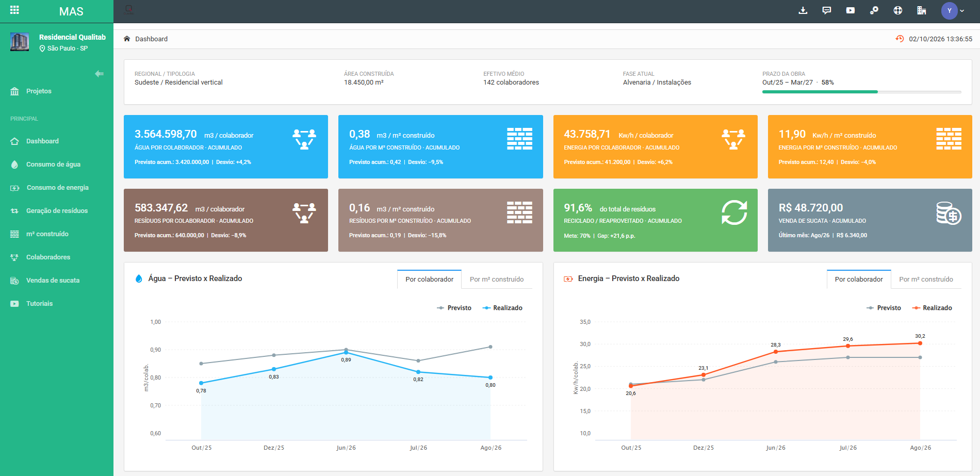Click the Residencial Qualitab project name

tap(72, 37)
